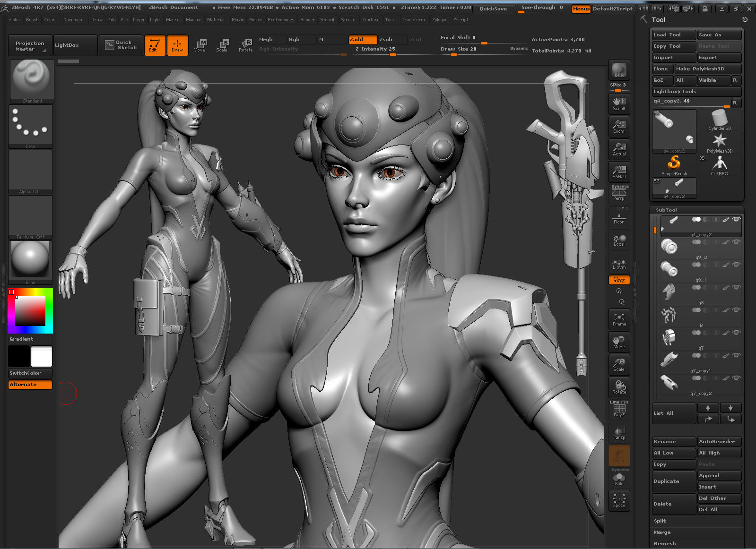756x549 pixels.
Task: Select the Scroll canvas tool
Action: point(619,103)
